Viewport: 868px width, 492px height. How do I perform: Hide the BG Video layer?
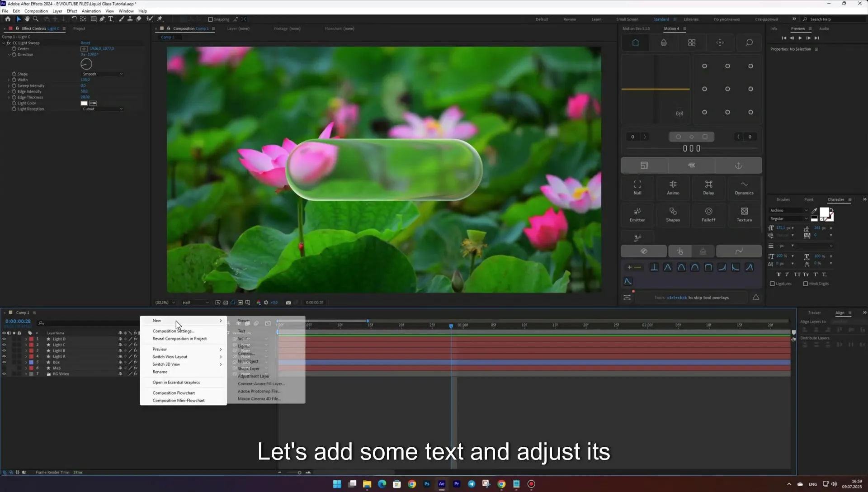4,374
